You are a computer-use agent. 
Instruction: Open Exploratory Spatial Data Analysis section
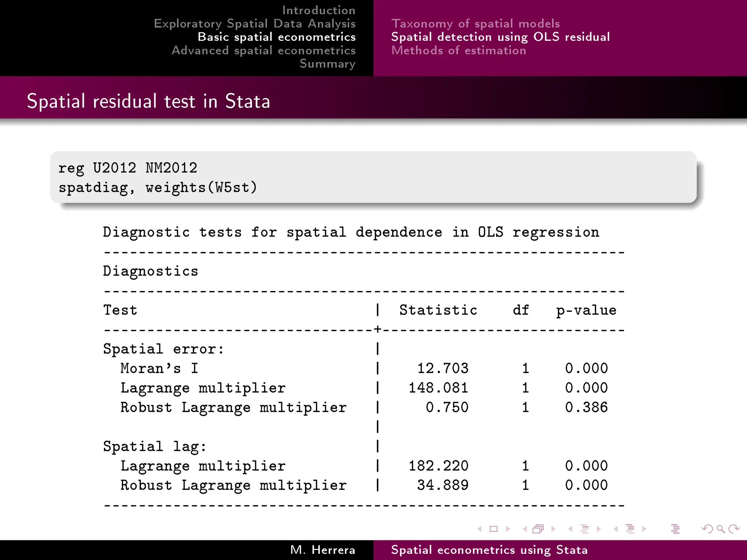pyautogui.click(x=255, y=24)
